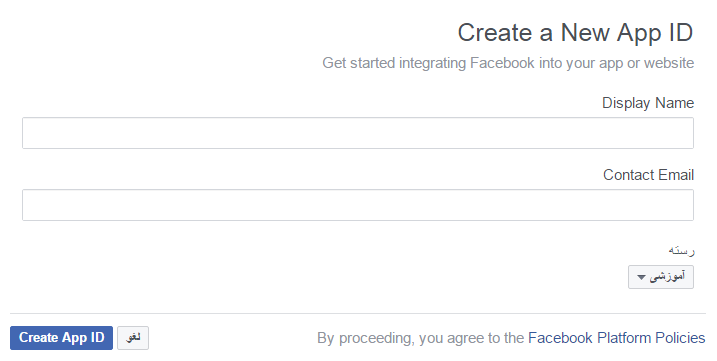Image resolution: width=717 pixels, height=361 pixels.
Task: Click the Create a New App ID heading
Action: click(575, 33)
